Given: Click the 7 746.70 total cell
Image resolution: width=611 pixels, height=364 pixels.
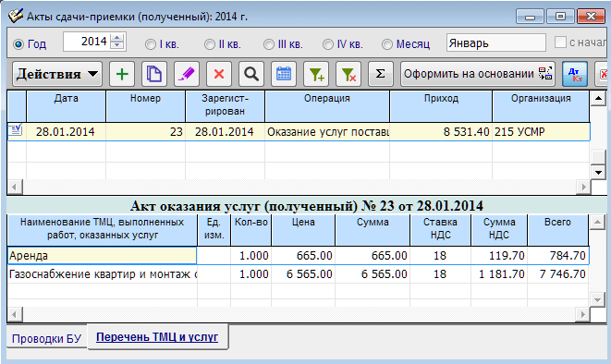Looking at the screenshot, I should [557, 274].
